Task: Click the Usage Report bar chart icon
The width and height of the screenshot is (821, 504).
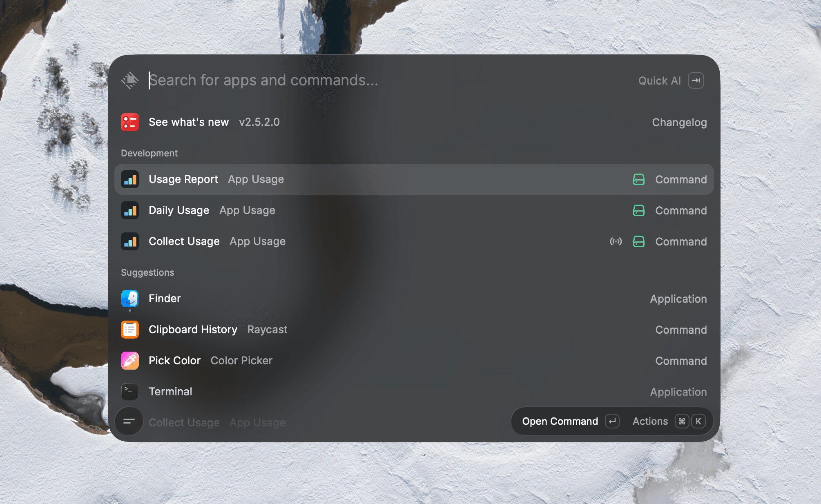Action: (130, 179)
